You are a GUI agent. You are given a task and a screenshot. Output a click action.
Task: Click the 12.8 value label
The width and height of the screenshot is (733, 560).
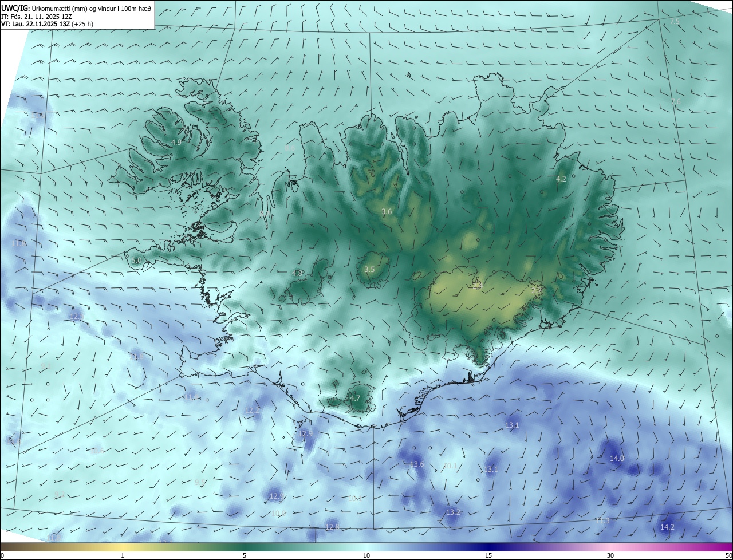pos(332,527)
